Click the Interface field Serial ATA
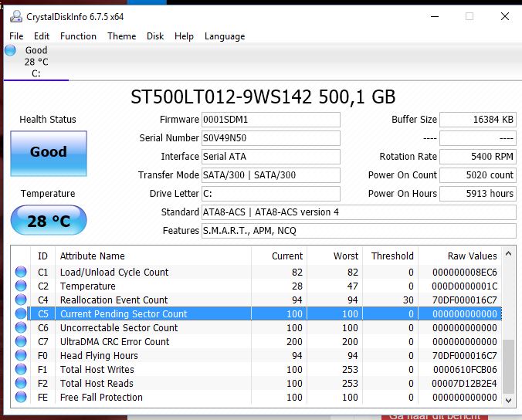Screen dimensions: 522x420 pyautogui.click(x=271, y=157)
